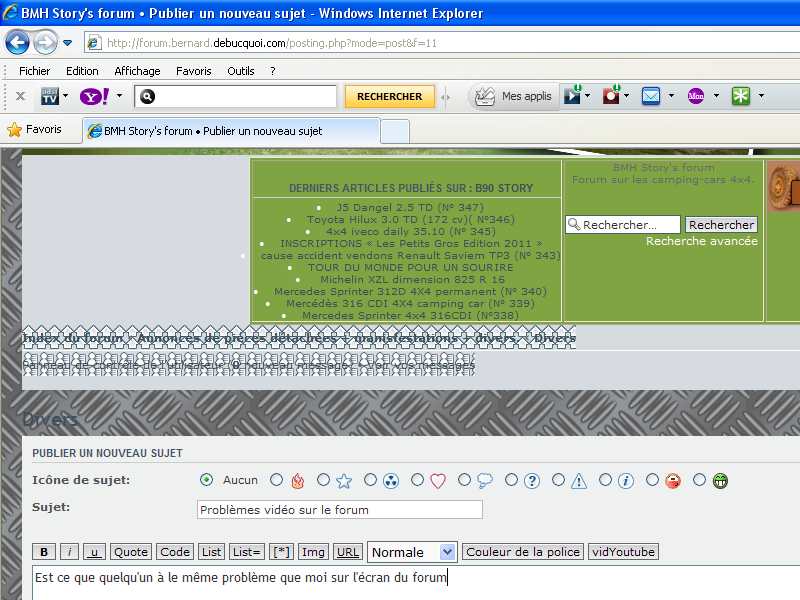Click the purple Mon toolbar icon

(x=696, y=96)
